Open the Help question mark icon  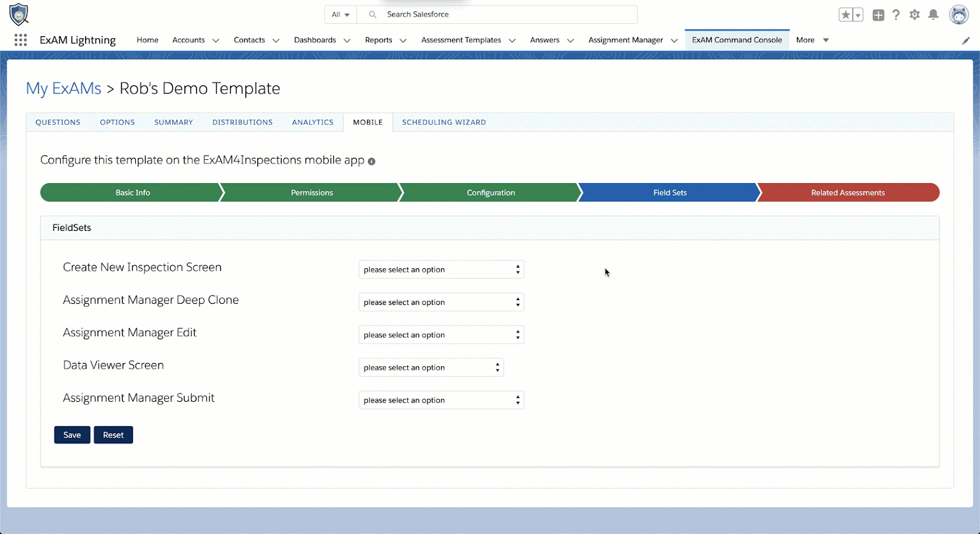[896, 15]
